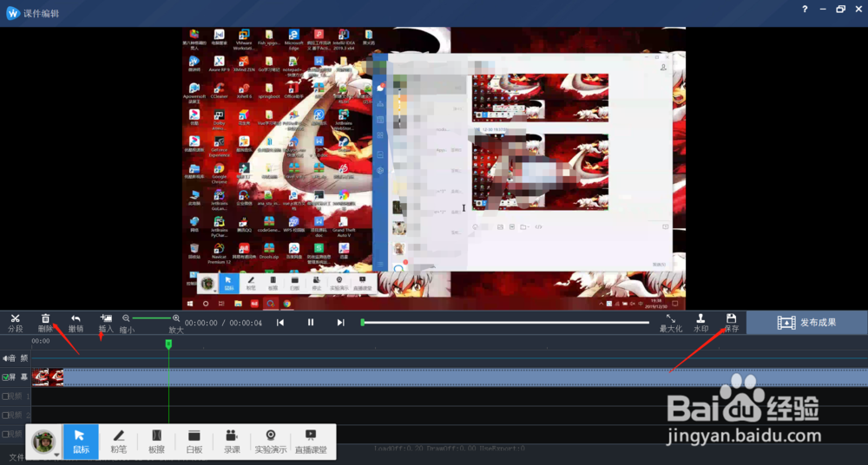The width and height of the screenshot is (868, 465).
Task: Select the 板擦 eraser tool
Action: pos(156,442)
